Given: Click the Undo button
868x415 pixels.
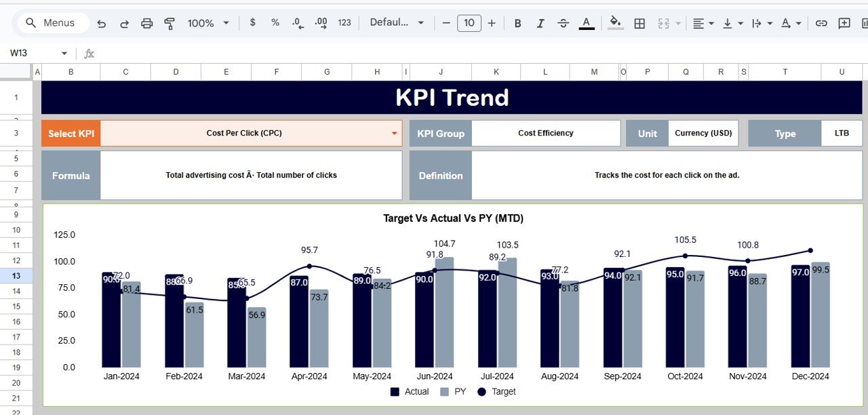Looking at the screenshot, I should (x=101, y=22).
